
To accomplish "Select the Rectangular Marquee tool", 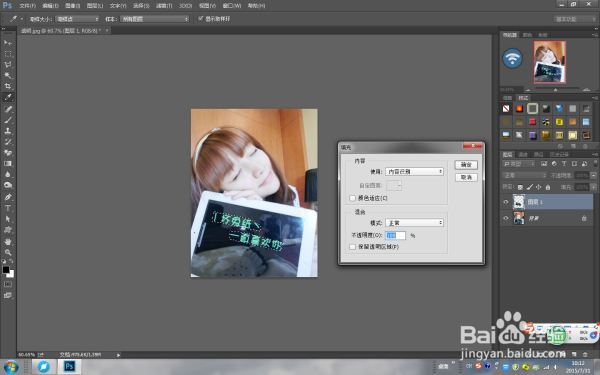I will pyautogui.click(x=8, y=54).
